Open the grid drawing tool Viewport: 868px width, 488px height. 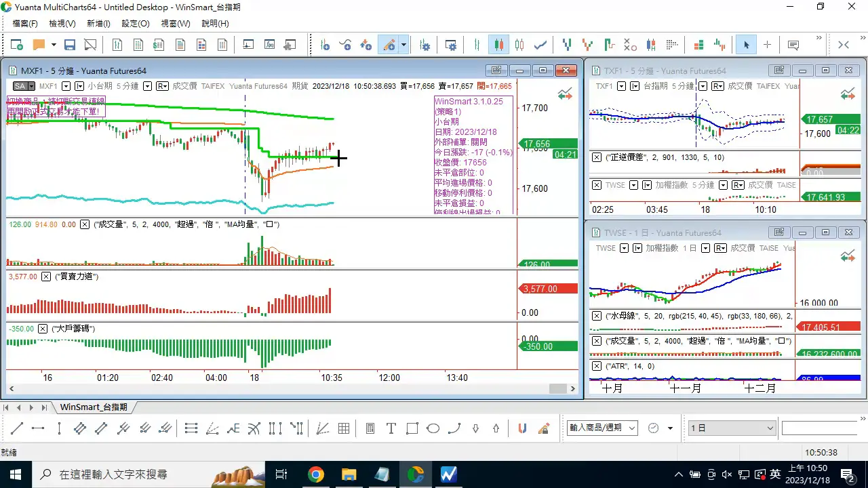[344, 428]
